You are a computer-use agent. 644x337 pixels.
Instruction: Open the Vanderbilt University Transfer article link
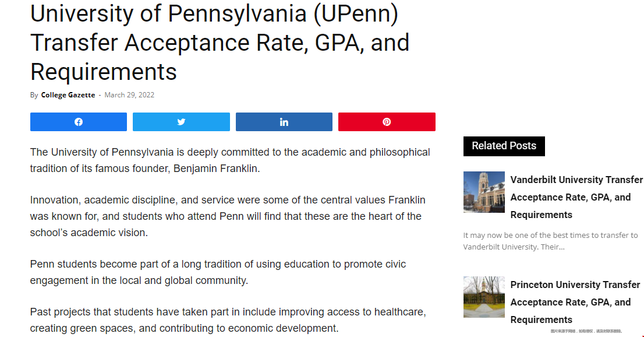click(576, 197)
